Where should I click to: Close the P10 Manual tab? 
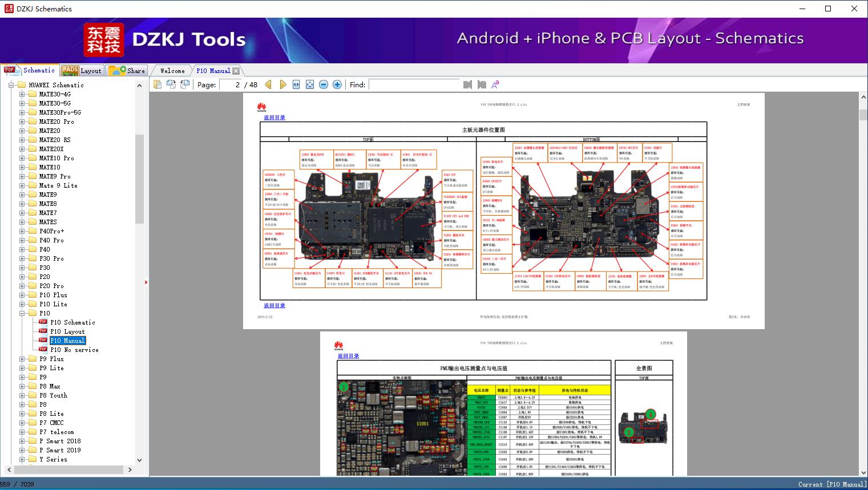pyautogui.click(x=236, y=71)
